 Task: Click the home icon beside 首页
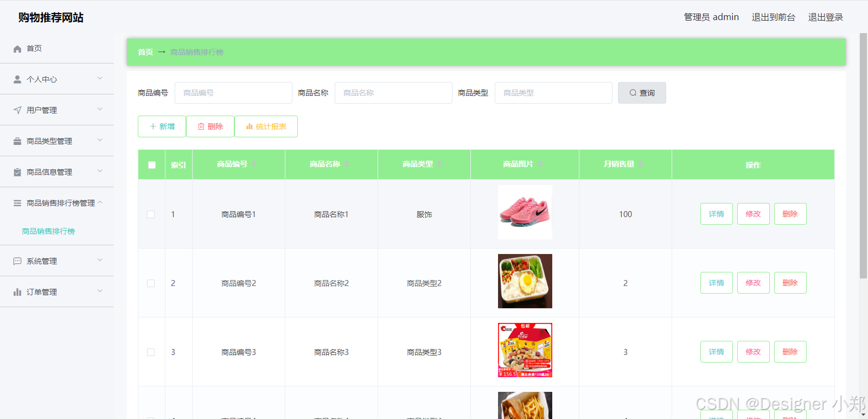pos(17,49)
